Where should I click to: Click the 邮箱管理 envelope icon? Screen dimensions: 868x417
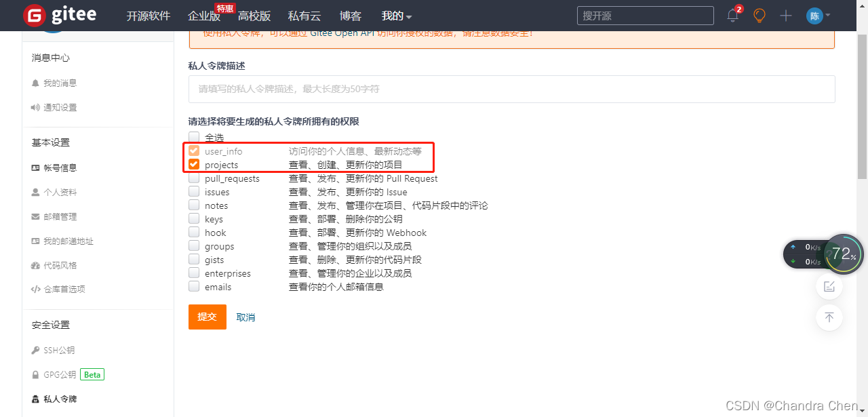tap(35, 216)
